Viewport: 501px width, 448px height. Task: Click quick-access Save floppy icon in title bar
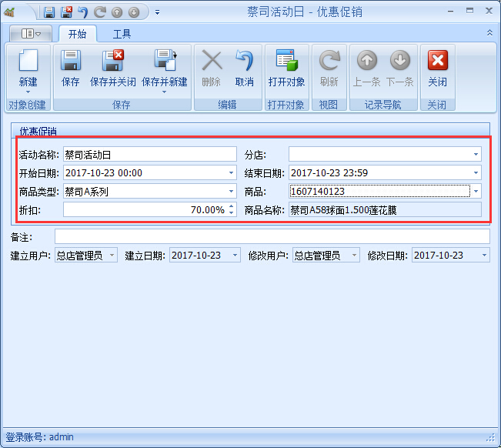coord(49,12)
